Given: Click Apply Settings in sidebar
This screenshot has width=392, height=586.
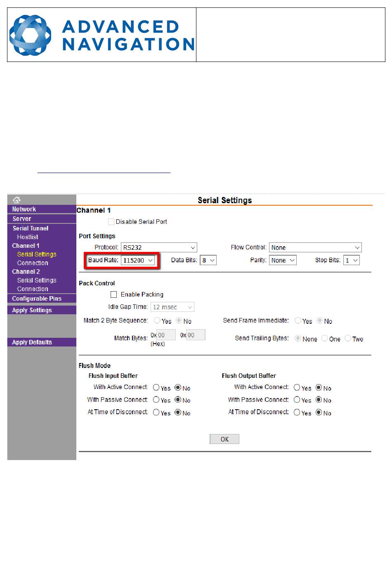Looking at the screenshot, I should tap(32, 310).
